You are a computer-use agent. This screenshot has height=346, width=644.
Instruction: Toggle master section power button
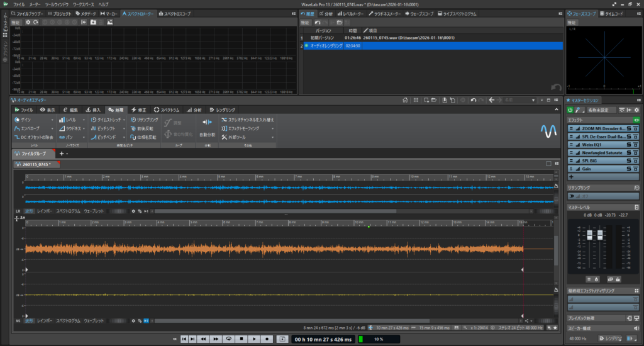click(x=570, y=110)
